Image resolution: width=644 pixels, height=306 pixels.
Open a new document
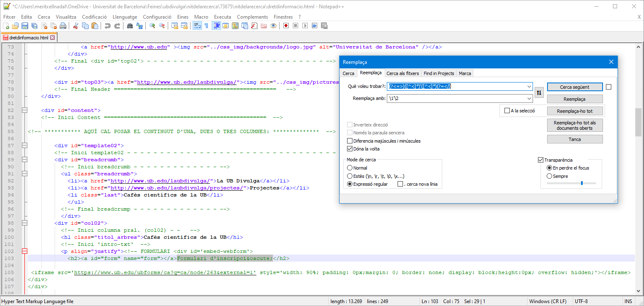[x=7, y=25]
